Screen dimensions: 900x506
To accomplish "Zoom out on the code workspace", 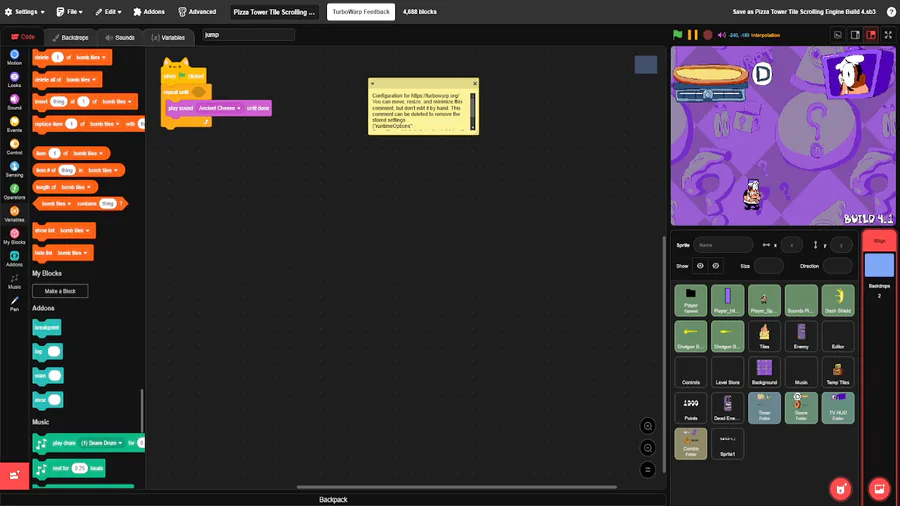I will 647,448.
